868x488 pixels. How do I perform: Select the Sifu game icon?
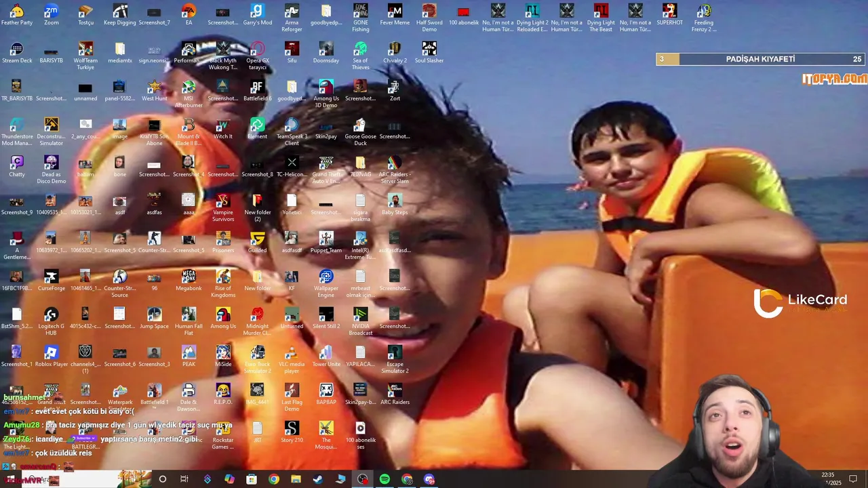pyautogui.click(x=292, y=49)
